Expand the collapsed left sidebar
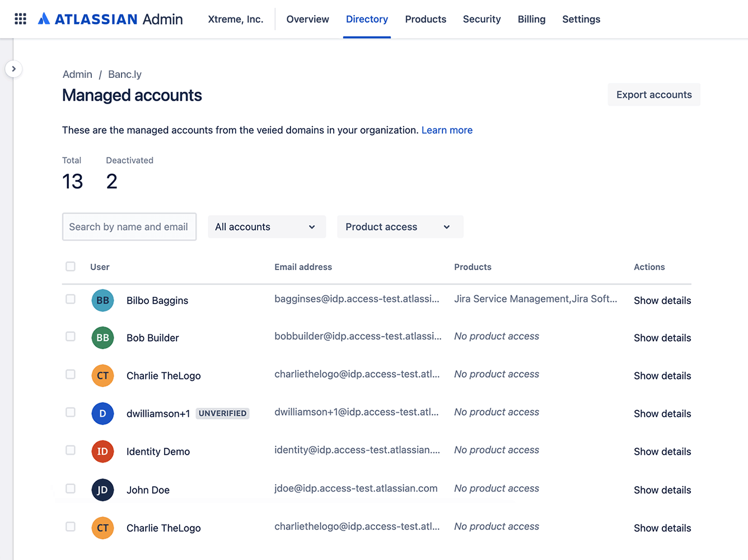Screen dimensions: 748x560 14,68
